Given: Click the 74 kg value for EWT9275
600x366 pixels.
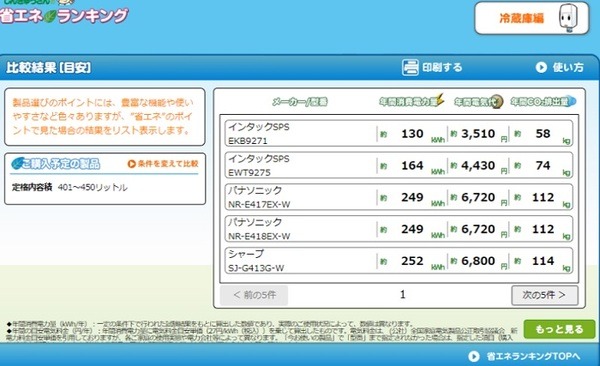Looking at the screenshot, I should [543, 165].
